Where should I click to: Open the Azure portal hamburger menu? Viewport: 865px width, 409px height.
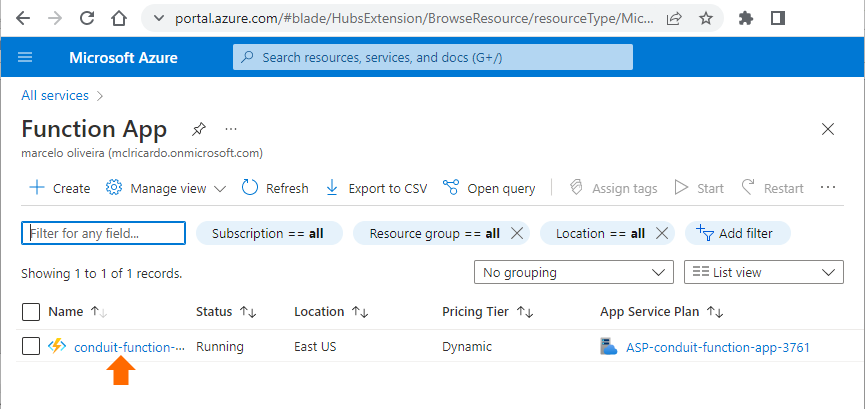(25, 57)
